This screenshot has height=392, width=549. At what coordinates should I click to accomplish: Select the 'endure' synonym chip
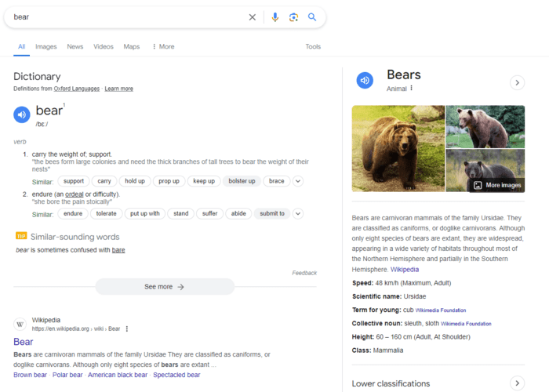(x=73, y=213)
